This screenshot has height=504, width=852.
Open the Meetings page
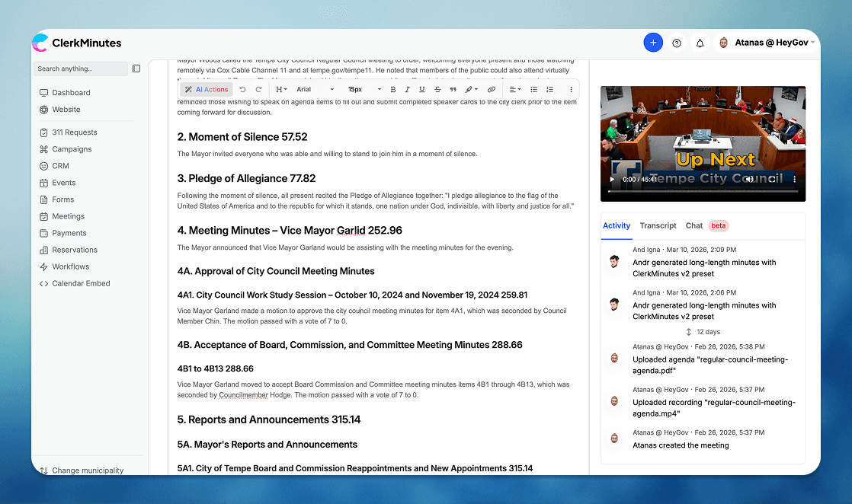(68, 217)
